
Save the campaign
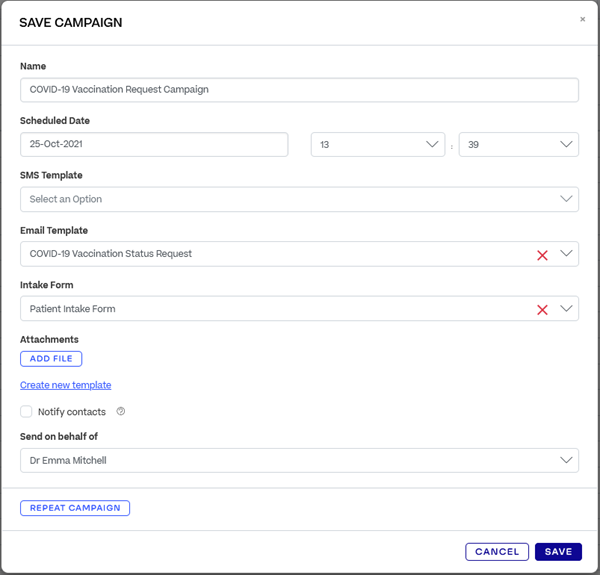pyautogui.click(x=558, y=552)
